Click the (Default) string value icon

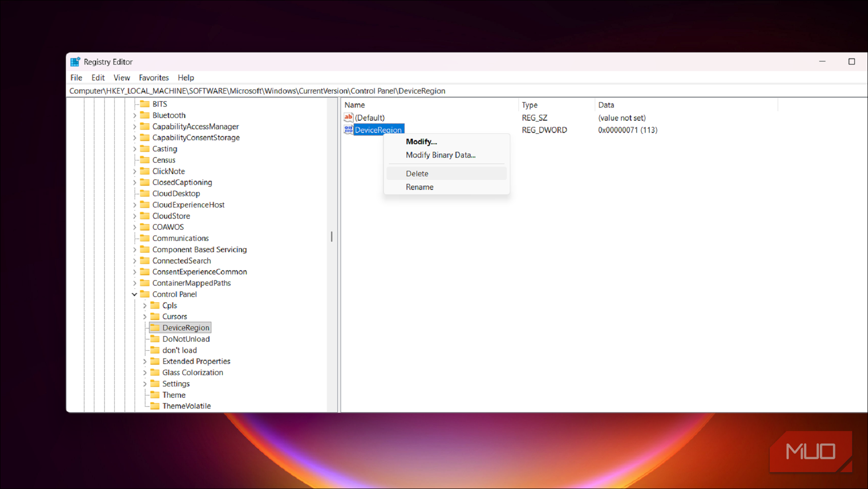(x=348, y=118)
